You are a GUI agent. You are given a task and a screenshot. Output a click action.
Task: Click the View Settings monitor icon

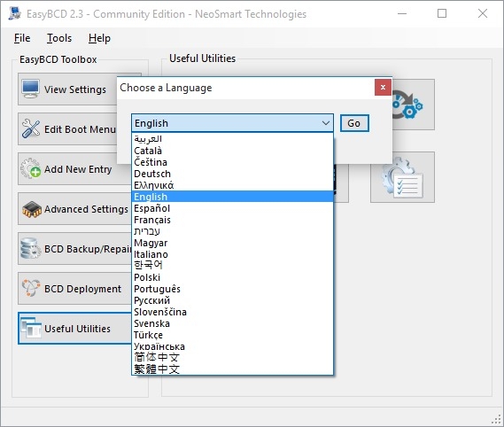[30, 89]
